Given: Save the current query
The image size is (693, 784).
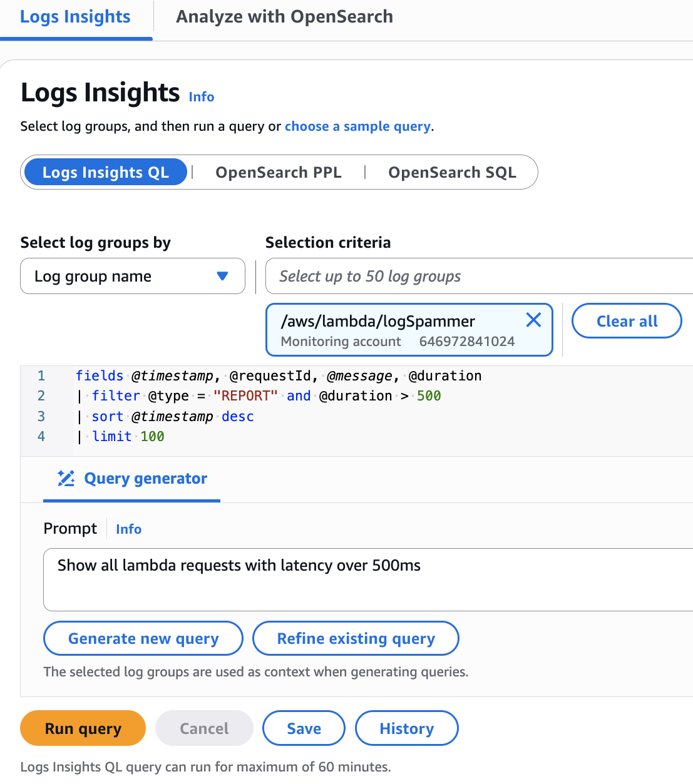Looking at the screenshot, I should tap(304, 728).
